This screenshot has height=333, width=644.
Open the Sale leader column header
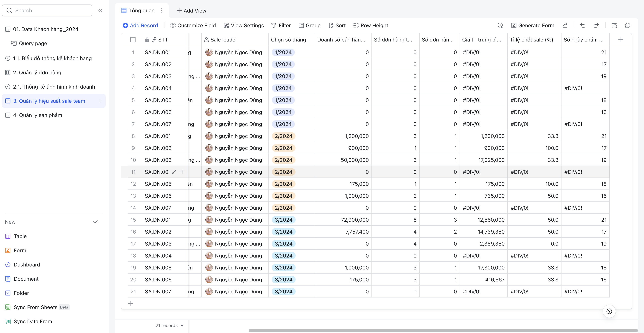click(x=235, y=40)
